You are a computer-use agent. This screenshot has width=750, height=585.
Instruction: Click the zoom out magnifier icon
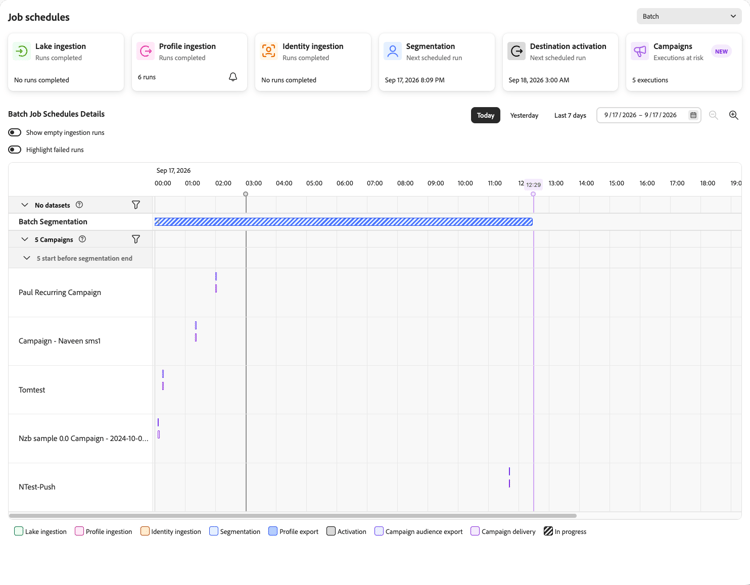click(x=713, y=115)
